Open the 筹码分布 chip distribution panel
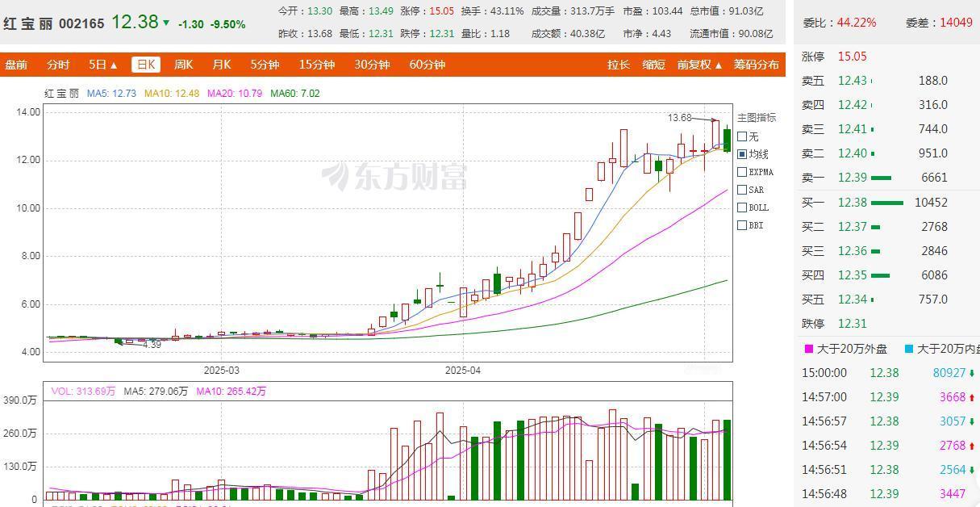Image resolution: width=980 pixels, height=507 pixels. pyautogui.click(x=756, y=65)
